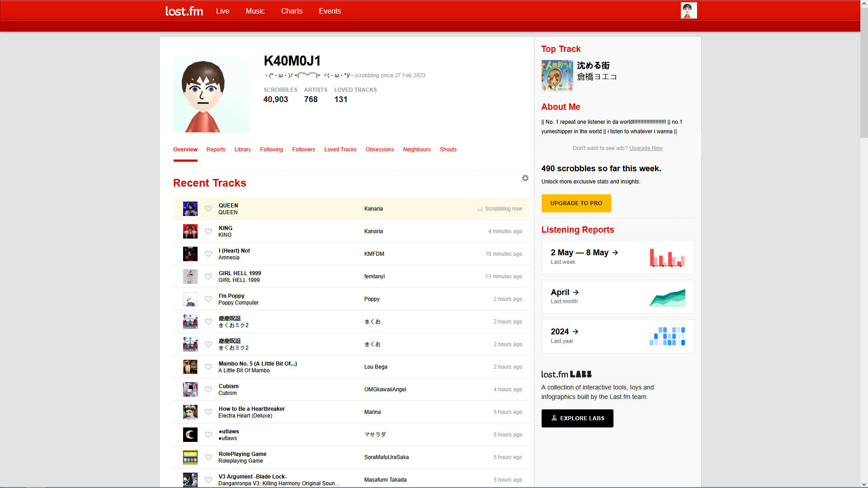This screenshot has height=488, width=868.
Task: Open Electra Heart cover thumbnail
Action: click(190, 412)
